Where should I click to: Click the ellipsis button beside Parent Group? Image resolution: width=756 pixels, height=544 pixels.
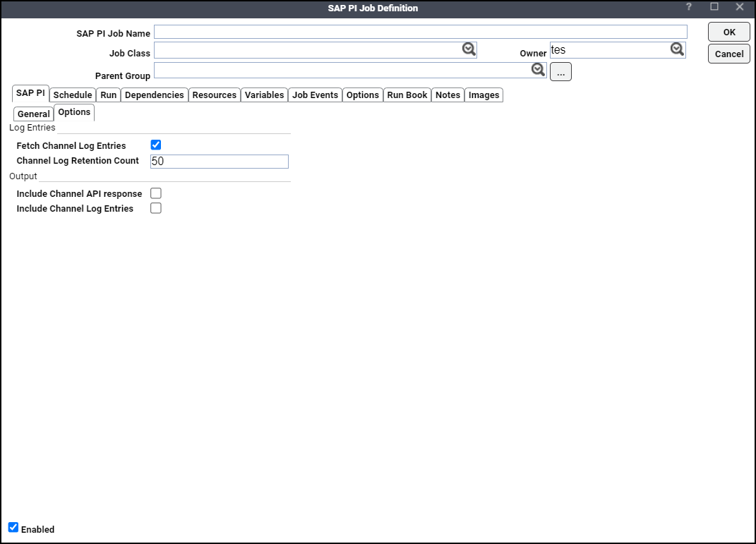560,72
